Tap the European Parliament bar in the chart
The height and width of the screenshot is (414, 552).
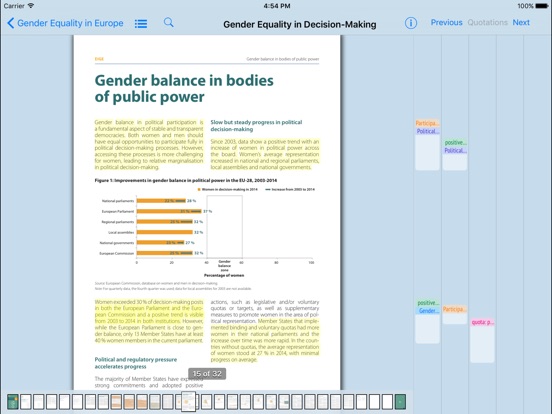[169, 211]
